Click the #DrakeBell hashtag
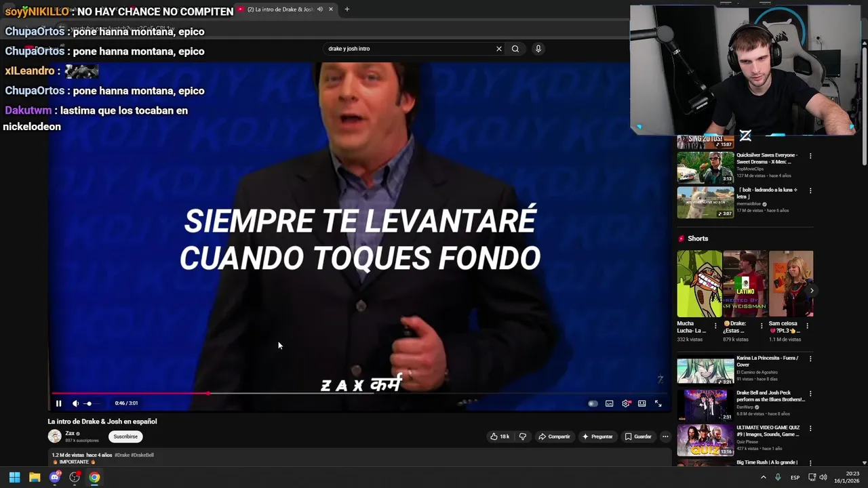 (142, 455)
